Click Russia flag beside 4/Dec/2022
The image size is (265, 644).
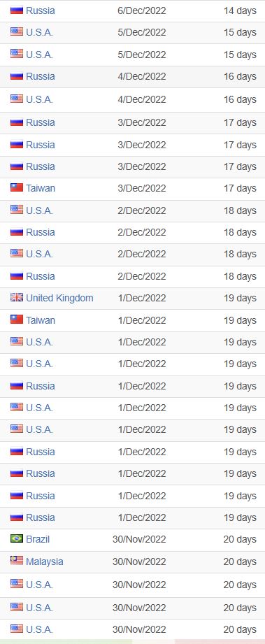pyautogui.click(x=17, y=76)
